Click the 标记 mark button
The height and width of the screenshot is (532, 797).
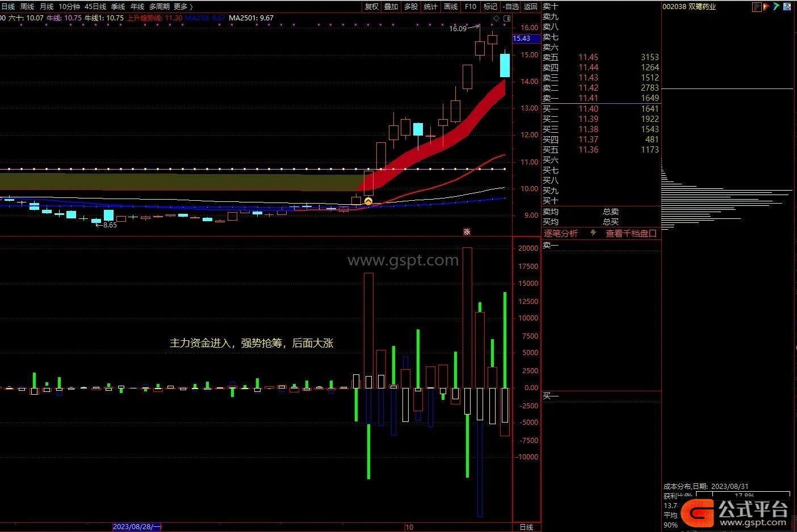490,6
